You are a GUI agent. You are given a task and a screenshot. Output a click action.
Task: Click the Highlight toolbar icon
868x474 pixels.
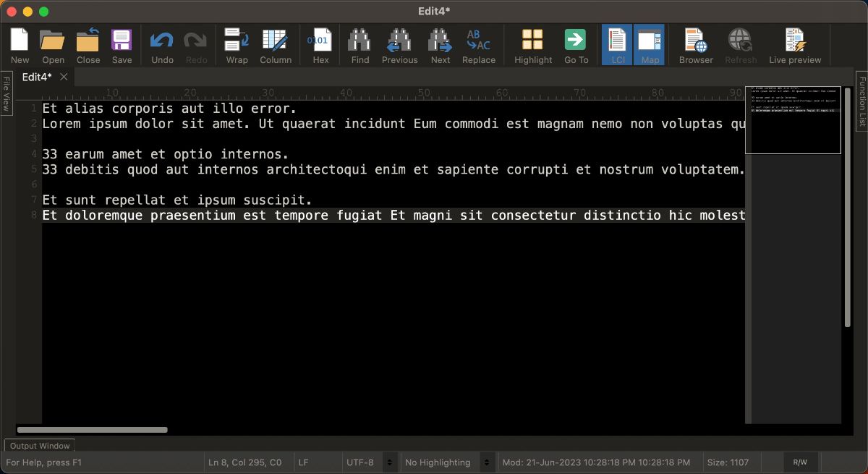coord(533,45)
